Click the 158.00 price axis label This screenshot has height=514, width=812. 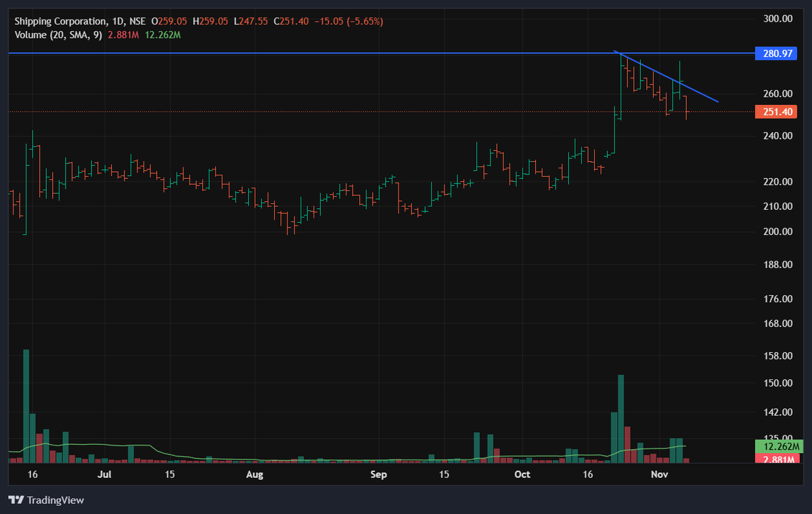coord(777,356)
